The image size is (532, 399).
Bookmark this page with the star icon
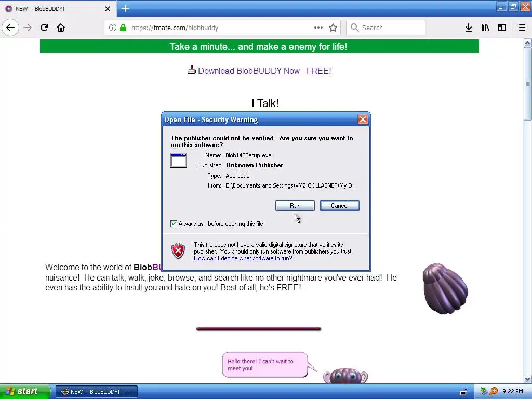[x=333, y=28]
